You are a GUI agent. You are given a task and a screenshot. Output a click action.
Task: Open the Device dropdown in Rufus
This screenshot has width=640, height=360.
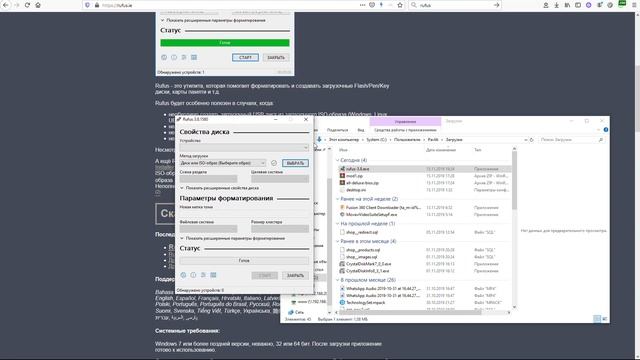point(244,147)
